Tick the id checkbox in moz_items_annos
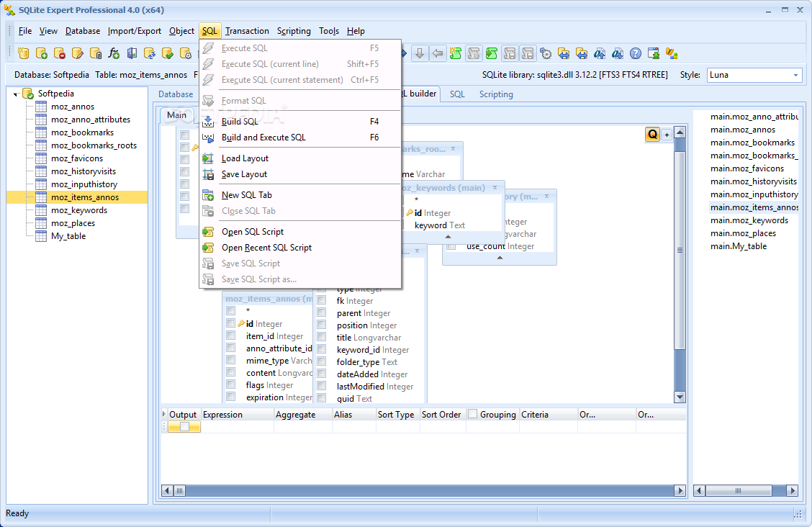 pyautogui.click(x=231, y=323)
